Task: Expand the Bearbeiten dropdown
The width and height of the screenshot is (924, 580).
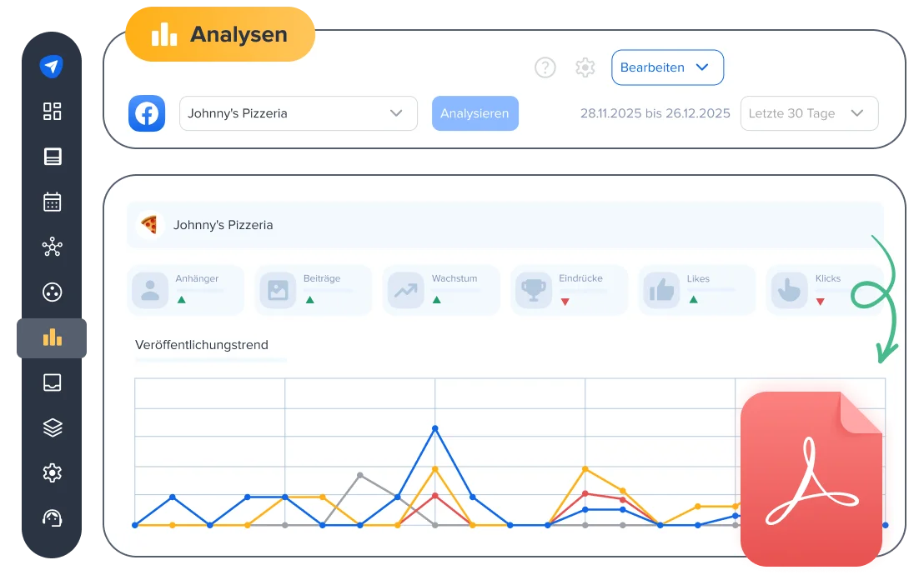Action: (667, 67)
